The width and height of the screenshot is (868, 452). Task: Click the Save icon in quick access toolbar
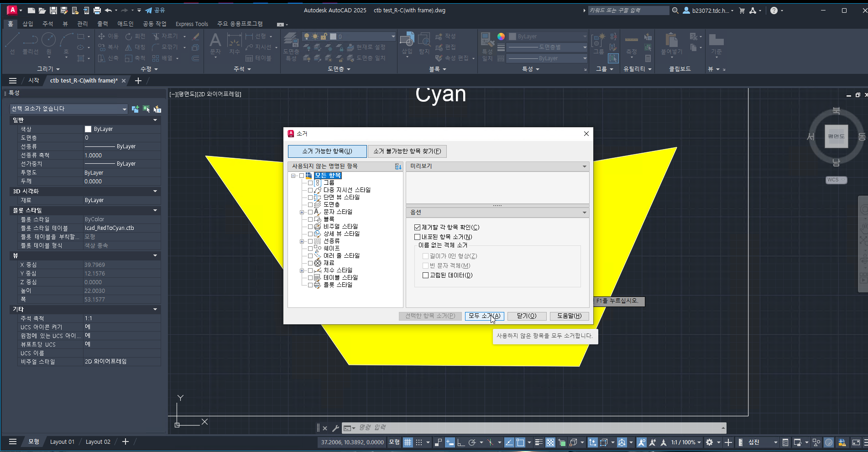pyautogui.click(x=53, y=10)
